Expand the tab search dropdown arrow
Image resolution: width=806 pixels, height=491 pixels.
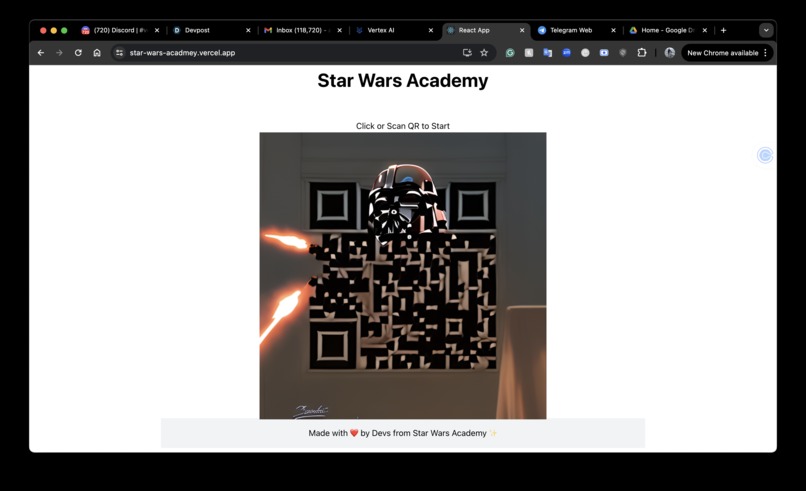[766, 30]
